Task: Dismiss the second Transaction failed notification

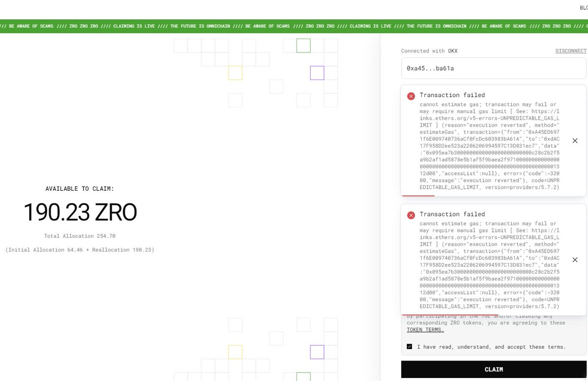Action: click(x=575, y=260)
